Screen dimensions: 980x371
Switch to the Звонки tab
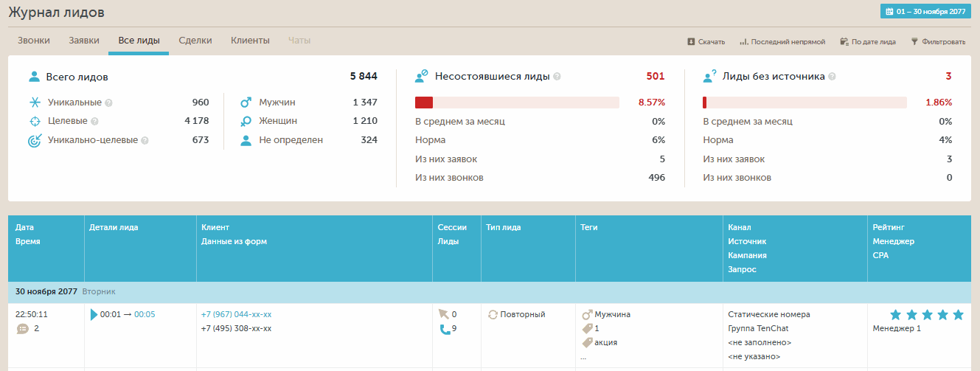[x=34, y=40]
